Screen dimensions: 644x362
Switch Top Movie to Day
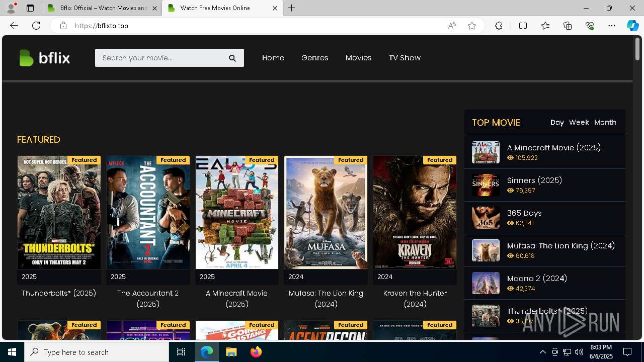557,122
